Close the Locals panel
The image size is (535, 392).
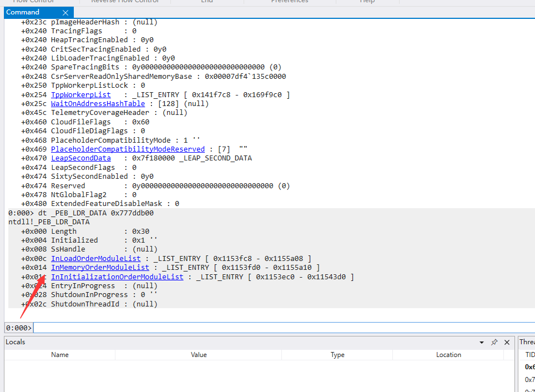(x=507, y=342)
